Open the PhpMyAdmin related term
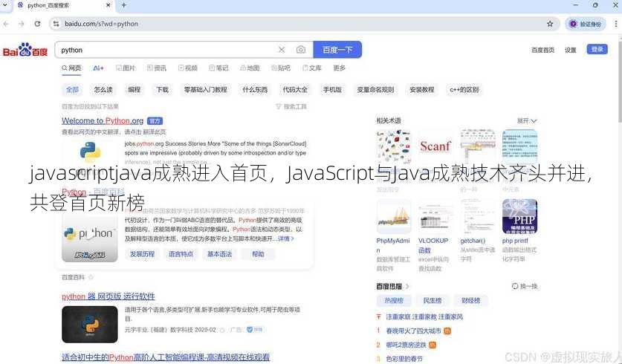 pos(392,245)
